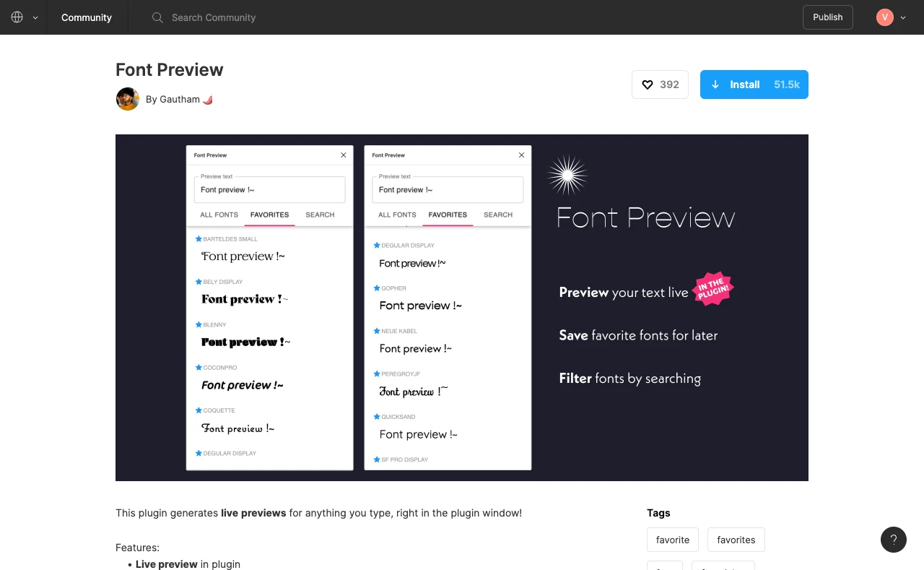Unfavorite the QUICKSAND font star
Screen dimensions: 924x570
click(376, 417)
